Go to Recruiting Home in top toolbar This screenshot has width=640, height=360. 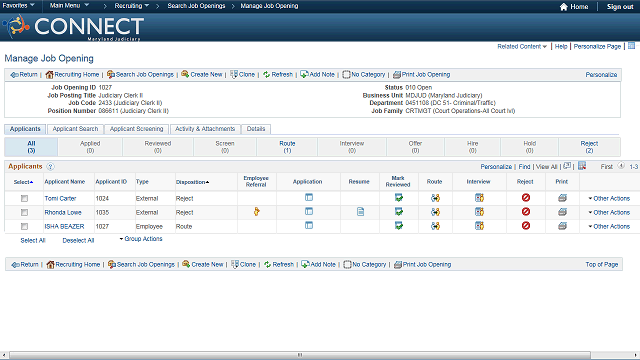(x=72, y=75)
